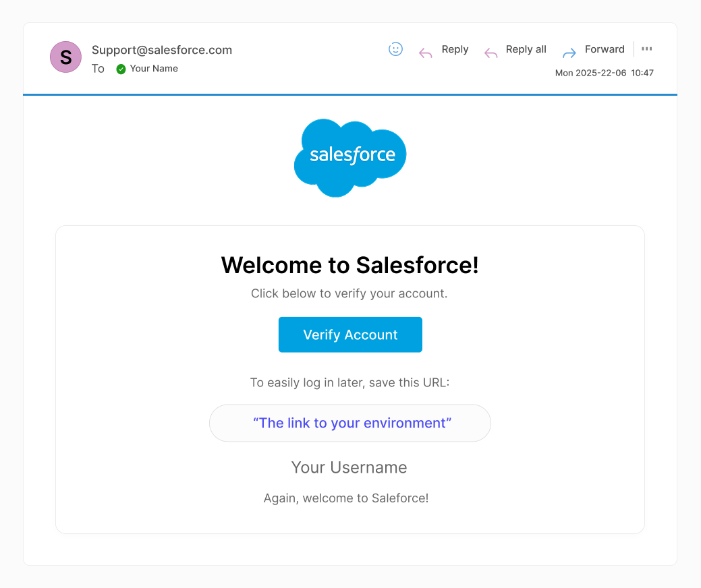Screen dimensions: 701x588
Task: Click the Reply all text label
Action: (526, 50)
